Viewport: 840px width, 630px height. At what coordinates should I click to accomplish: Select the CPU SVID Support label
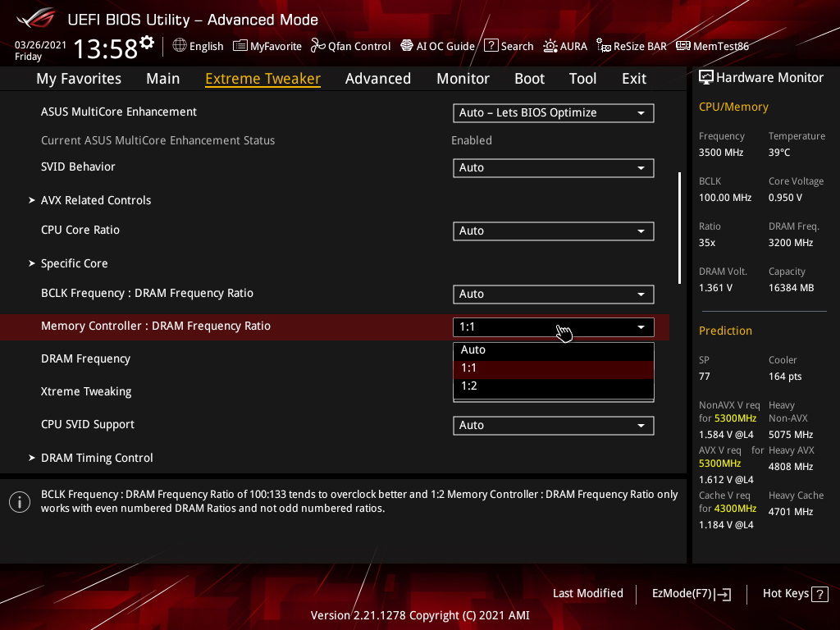pos(88,425)
